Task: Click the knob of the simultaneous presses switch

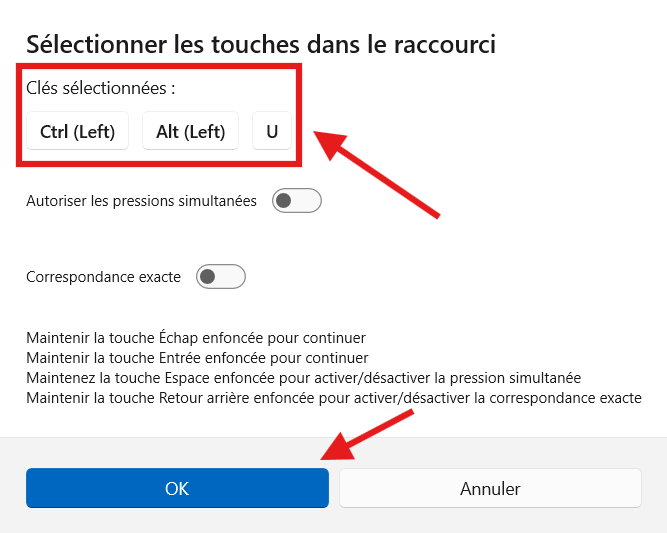Action: click(284, 201)
